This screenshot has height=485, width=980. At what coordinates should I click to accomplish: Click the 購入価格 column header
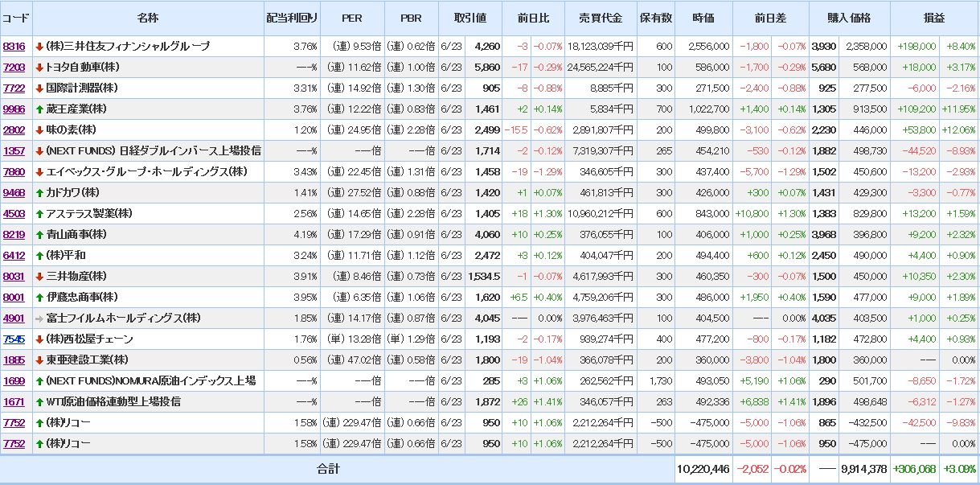[848, 18]
